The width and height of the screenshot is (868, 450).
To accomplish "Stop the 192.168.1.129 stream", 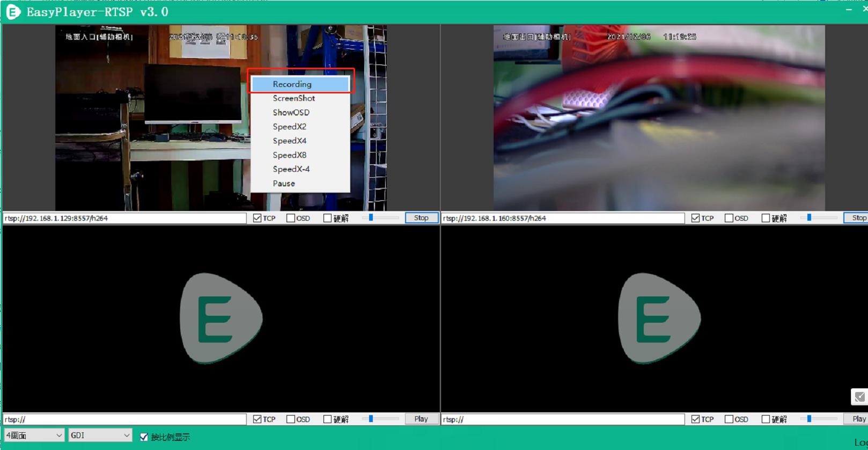I will pos(421,218).
